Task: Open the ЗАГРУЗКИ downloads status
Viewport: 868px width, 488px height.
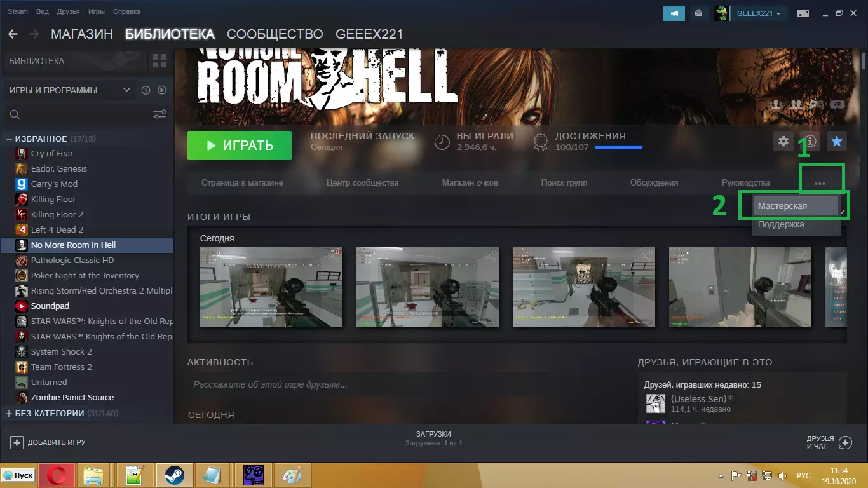Action: click(434, 438)
